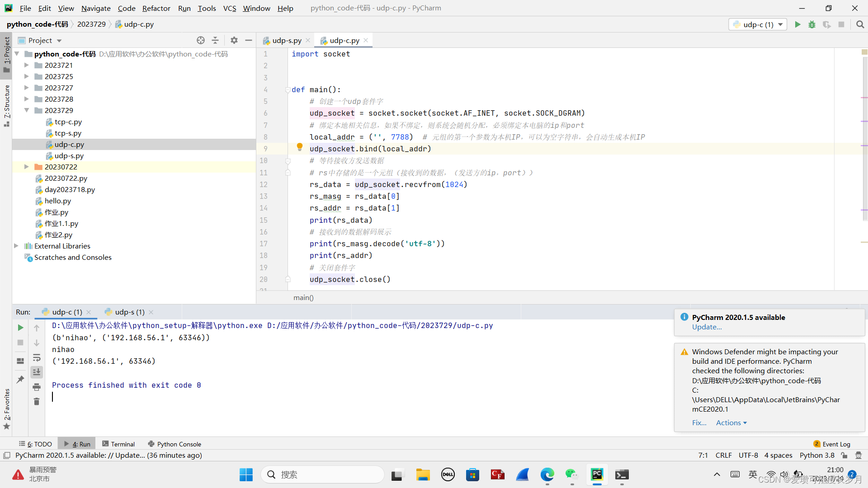This screenshot has height=488, width=868.
Task: Click the Debug bug icon
Action: pos(812,24)
